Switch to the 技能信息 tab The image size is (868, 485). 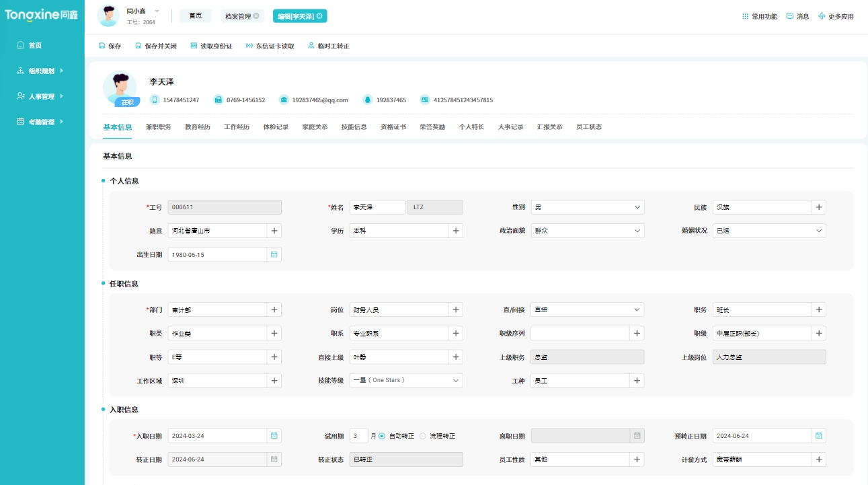point(354,126)
